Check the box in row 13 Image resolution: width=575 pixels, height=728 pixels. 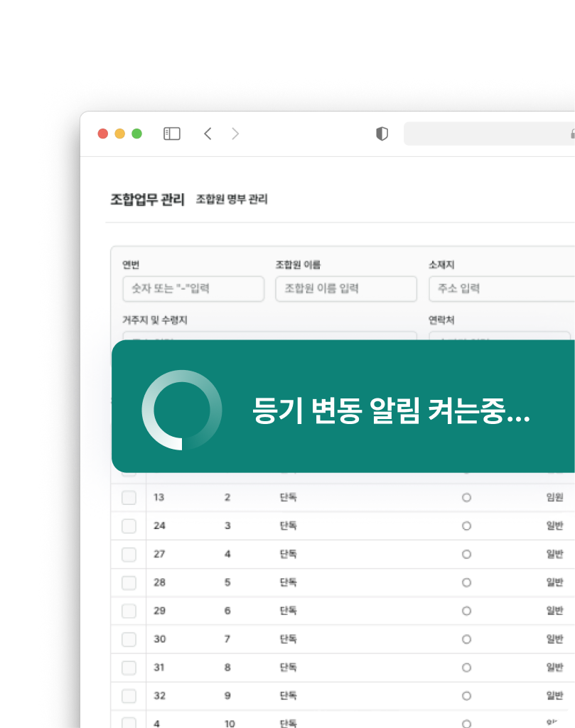pyautogui.click(x=129, y=497)
